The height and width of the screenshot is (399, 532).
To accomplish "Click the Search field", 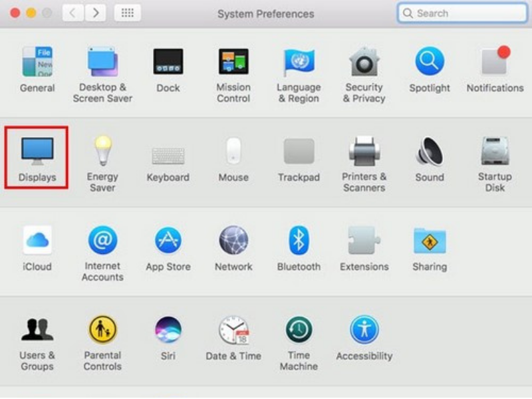I will [462, 13].
